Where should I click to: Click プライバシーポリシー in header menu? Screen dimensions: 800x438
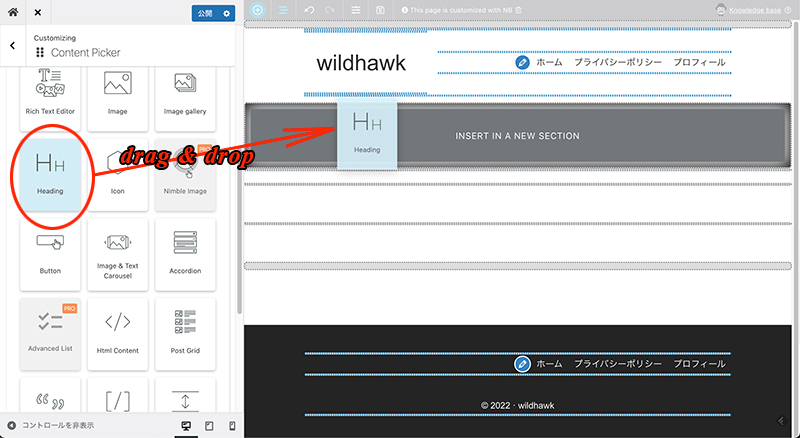coord(617,62)
